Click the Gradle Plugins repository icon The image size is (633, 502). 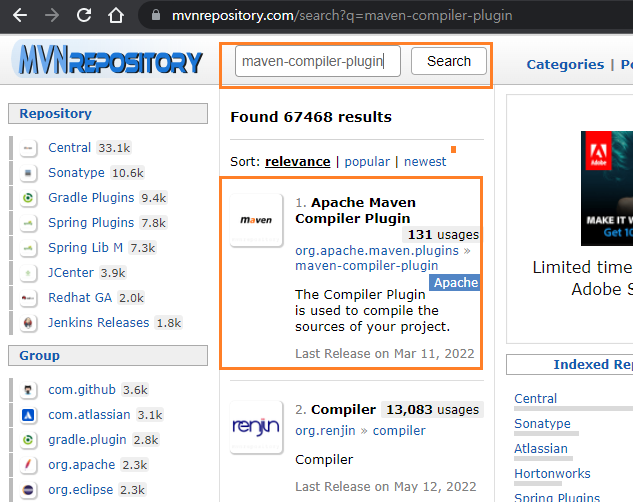coord(28,198)
